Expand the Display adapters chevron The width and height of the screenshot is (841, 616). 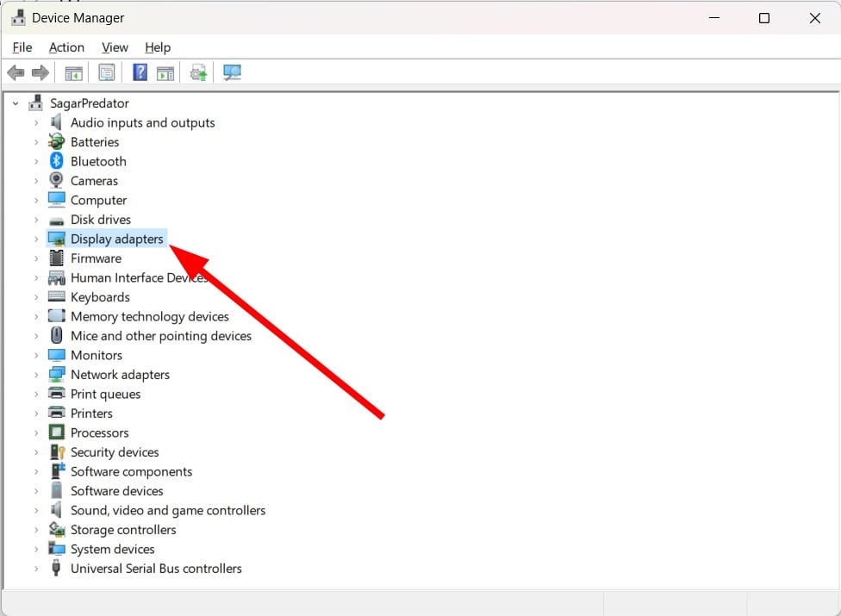pos(36,240)
